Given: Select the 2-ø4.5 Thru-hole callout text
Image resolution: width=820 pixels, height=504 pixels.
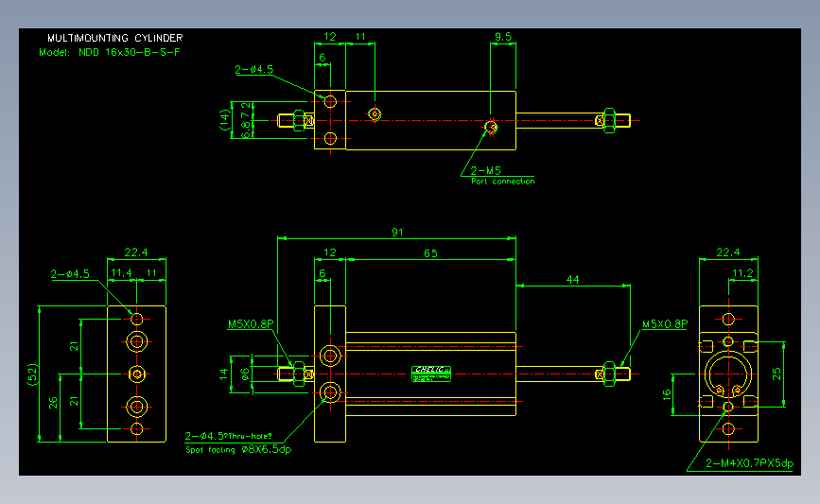Looking at the screenshot, I should 229,436.
